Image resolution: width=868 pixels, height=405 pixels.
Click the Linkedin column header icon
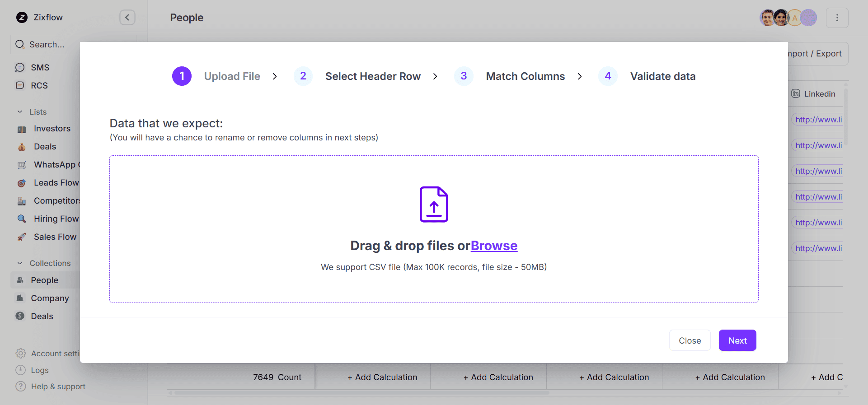(x=796, y=93)
